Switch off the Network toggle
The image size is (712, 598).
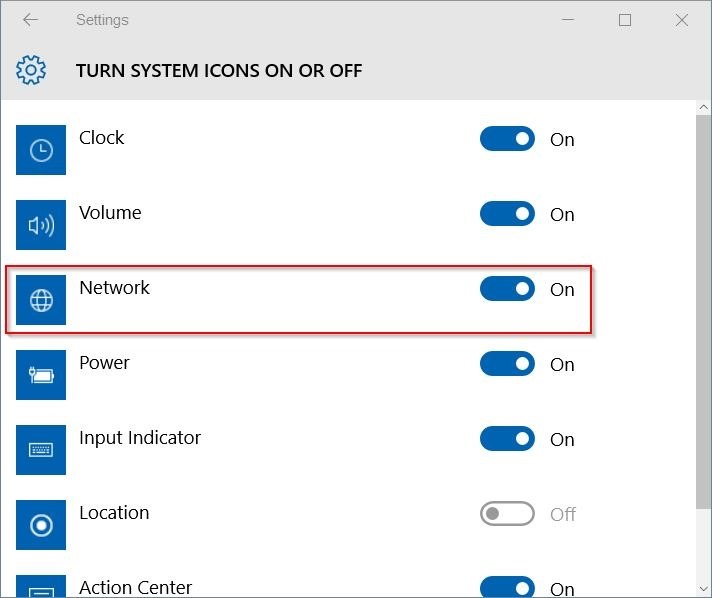pyautogui.click(x=507, y=289)
